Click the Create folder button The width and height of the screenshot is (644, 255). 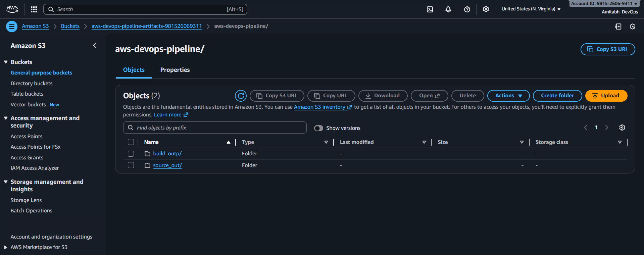pos(557,96)
